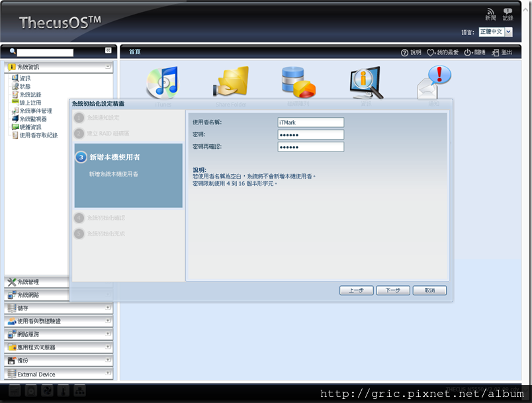Expand the 系統網路 section
Image resolution: width=532 pixels, height=403 pixels.
click(x=36, y=294)
